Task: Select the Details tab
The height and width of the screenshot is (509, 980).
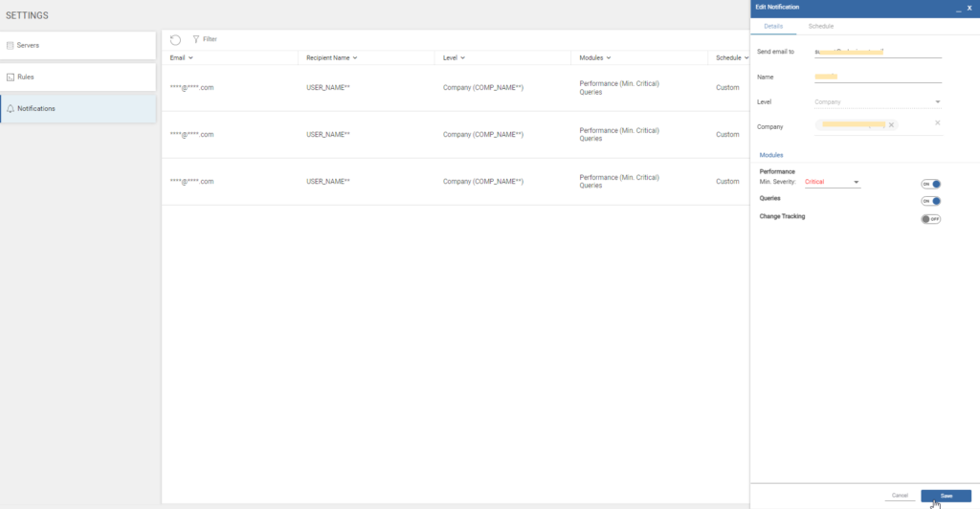Action: click(x=773, y=26)
